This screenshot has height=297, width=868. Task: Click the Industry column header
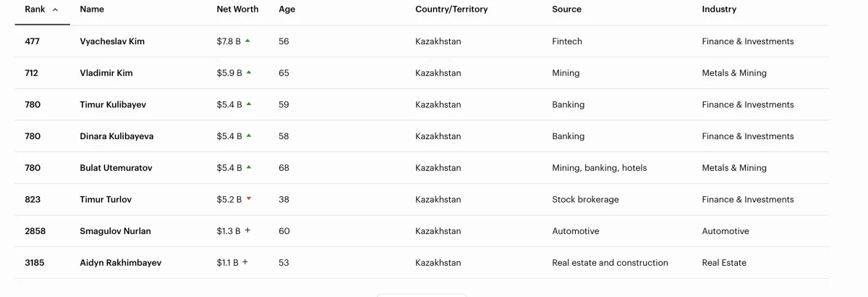pos(719,9)
